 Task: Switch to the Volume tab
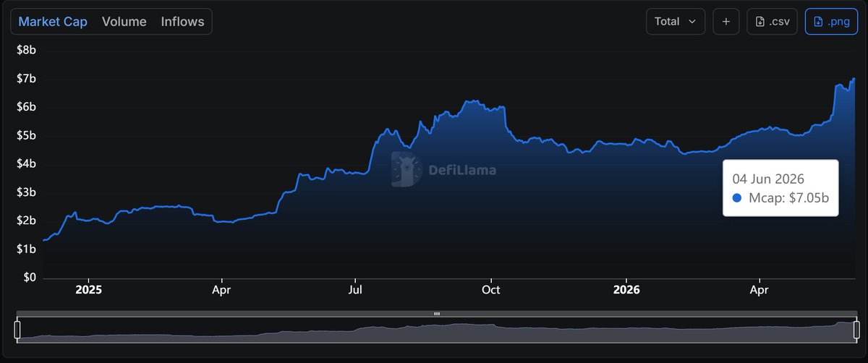124,22
